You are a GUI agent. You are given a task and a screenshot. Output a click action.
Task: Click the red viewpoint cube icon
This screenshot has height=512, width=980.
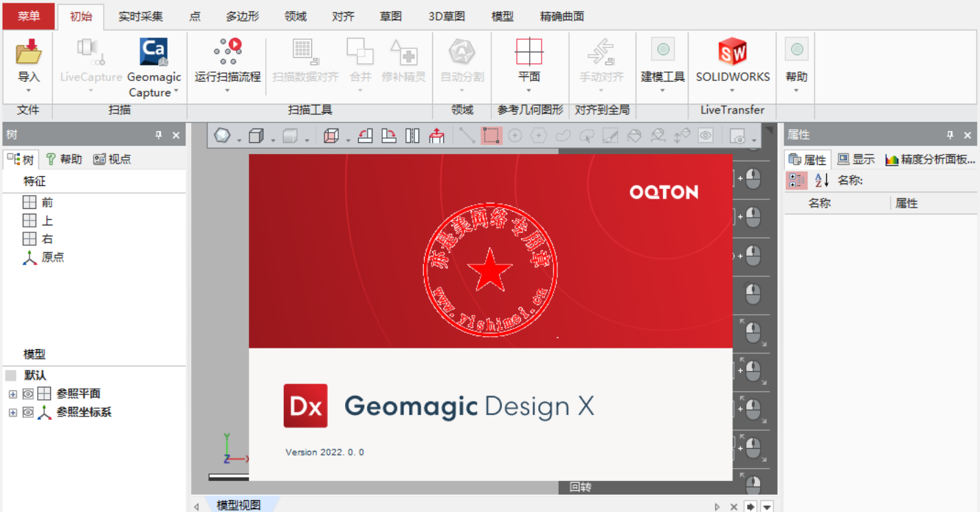[x=331, y=136]
